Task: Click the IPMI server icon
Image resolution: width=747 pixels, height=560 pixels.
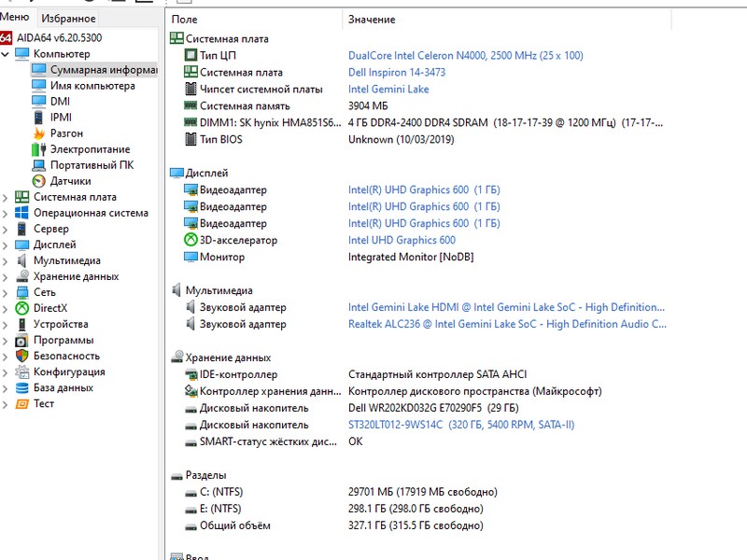Action: 38,118
